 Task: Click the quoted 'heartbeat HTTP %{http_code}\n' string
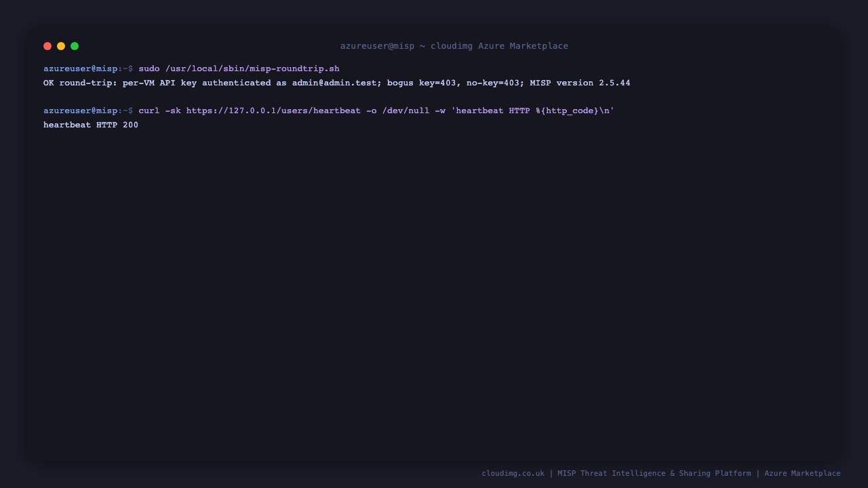(533, 110)
